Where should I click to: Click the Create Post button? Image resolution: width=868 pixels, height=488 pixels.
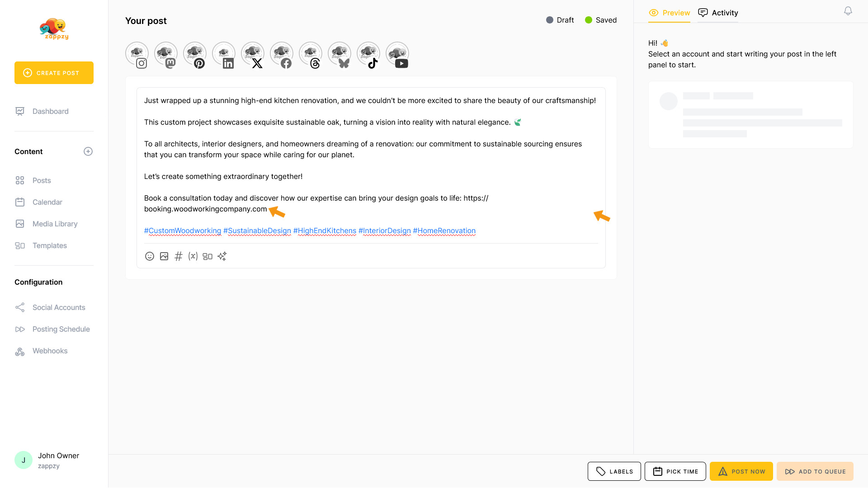(x=54, y=73)
